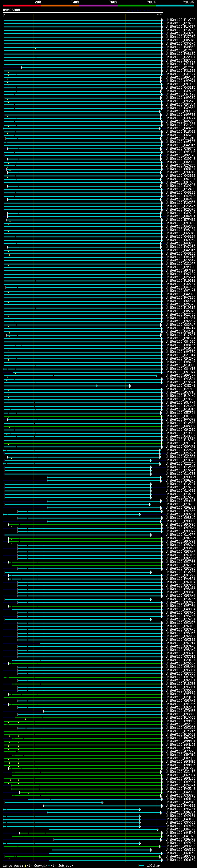The image size is (197, 868).
Task: Select the UniRef100_P69250 label
Action: [x=180, y=240]
